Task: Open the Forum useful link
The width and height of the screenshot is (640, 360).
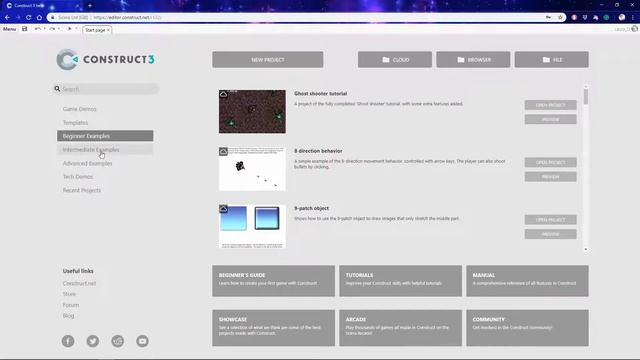Action: click(x=71, y=305)
